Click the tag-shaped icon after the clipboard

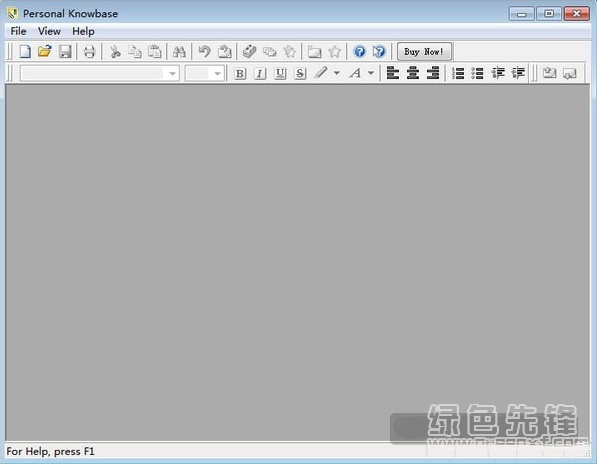coord(249,51)
